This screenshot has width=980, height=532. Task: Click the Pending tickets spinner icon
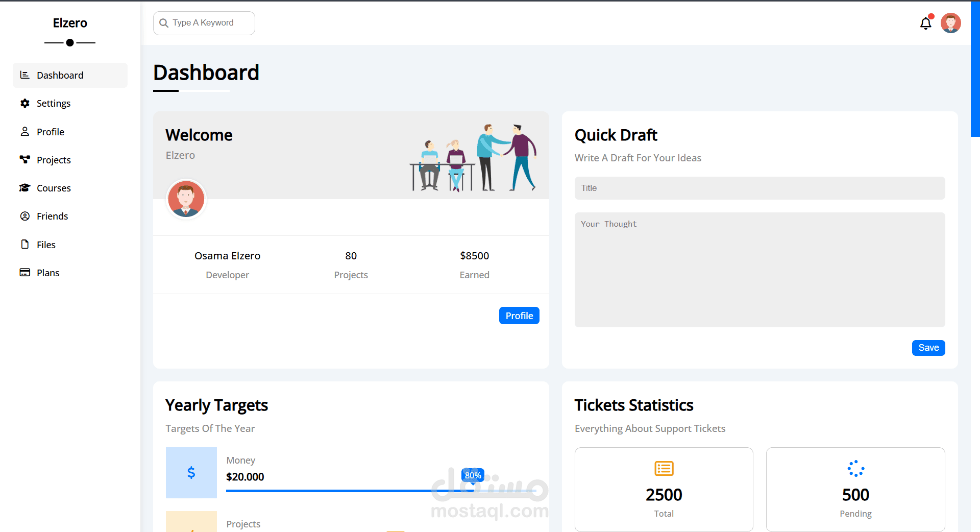pyautogui.click(x=855, y=468)
